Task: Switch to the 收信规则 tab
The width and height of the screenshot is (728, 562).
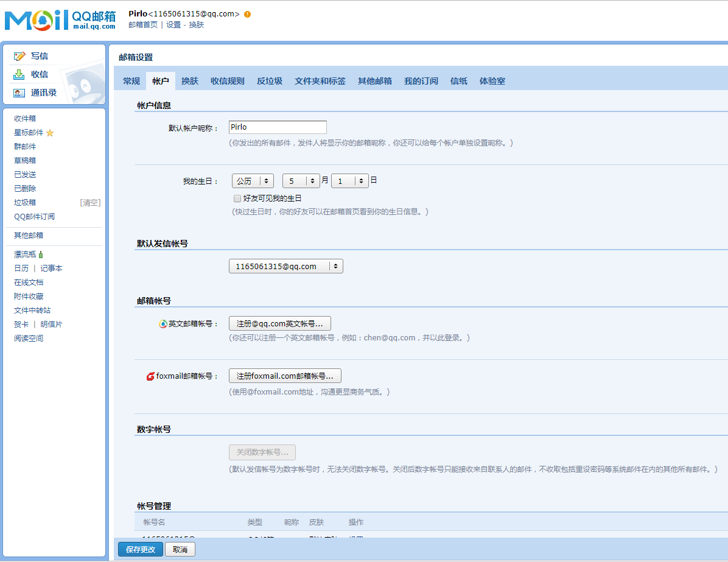Action: tap(227, 81)
